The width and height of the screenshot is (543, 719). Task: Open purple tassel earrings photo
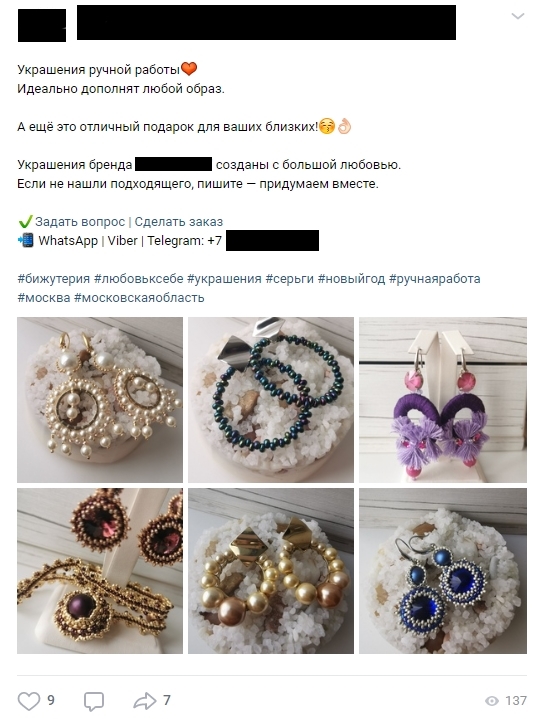click(x=443, y=400)
